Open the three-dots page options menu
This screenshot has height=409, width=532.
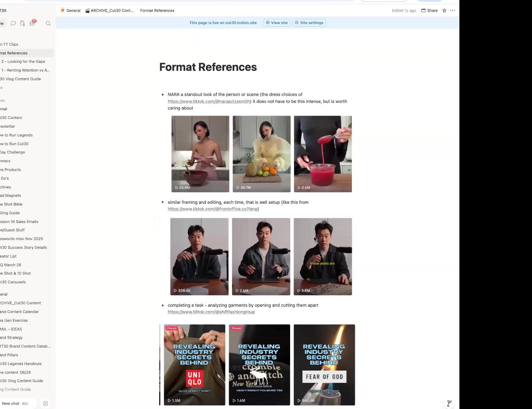453,10
